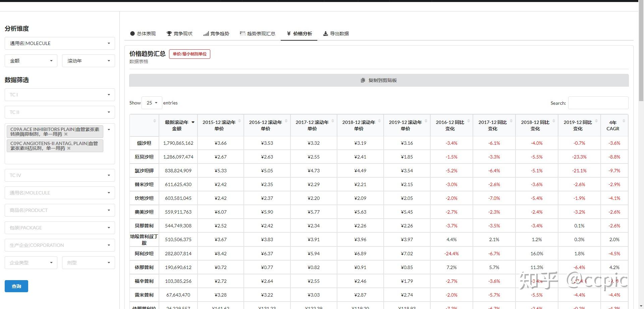Click the trophy icon beside 竞争现状
Image resolution: width=644 pixels, height=309 pixels.
169,33
